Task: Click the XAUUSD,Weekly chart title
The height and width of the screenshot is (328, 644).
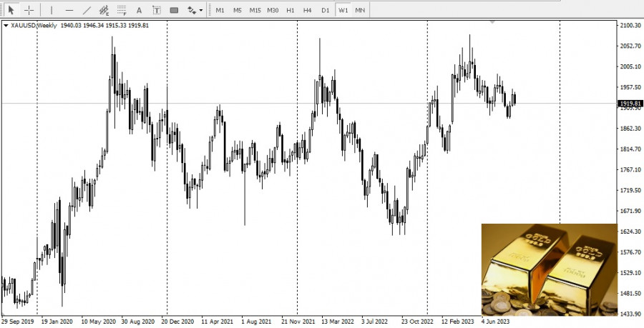Action: coord(34,26)
